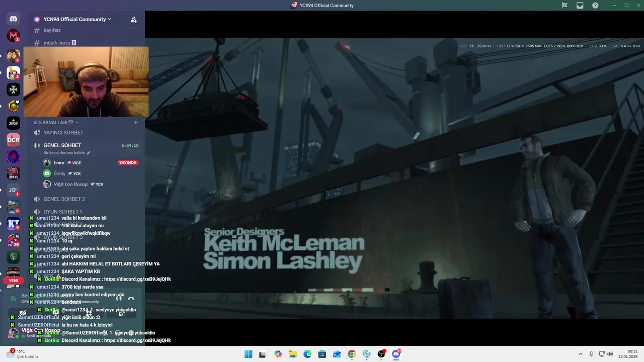The image size is (644, 362).
Task: Open Discord direct messages home icon
Action: click(13, 19)
